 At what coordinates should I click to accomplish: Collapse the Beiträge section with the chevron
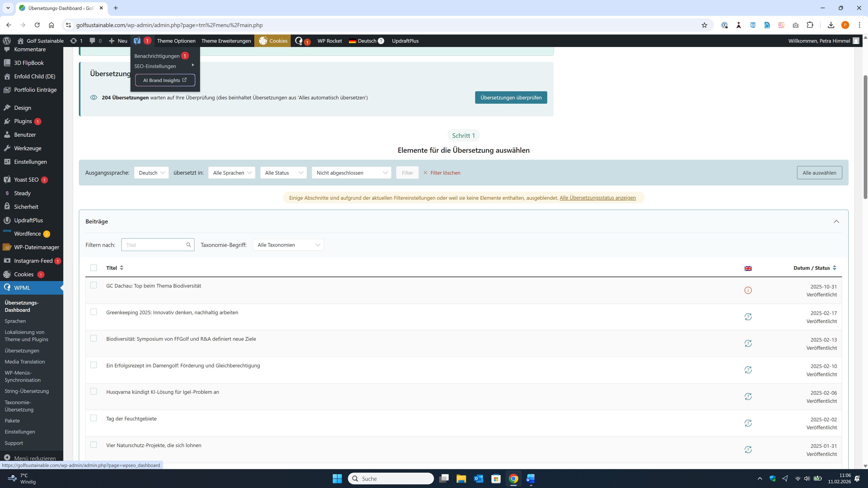[x=836, y=221]
